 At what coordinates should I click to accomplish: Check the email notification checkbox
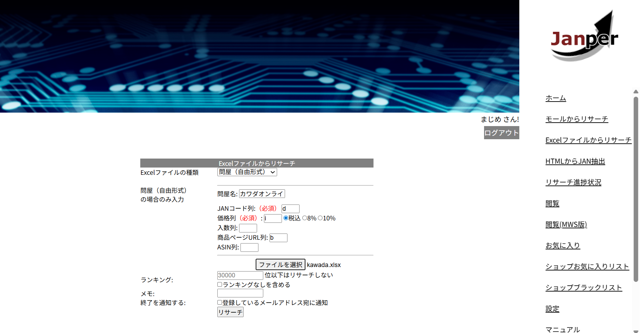[220, 303]
